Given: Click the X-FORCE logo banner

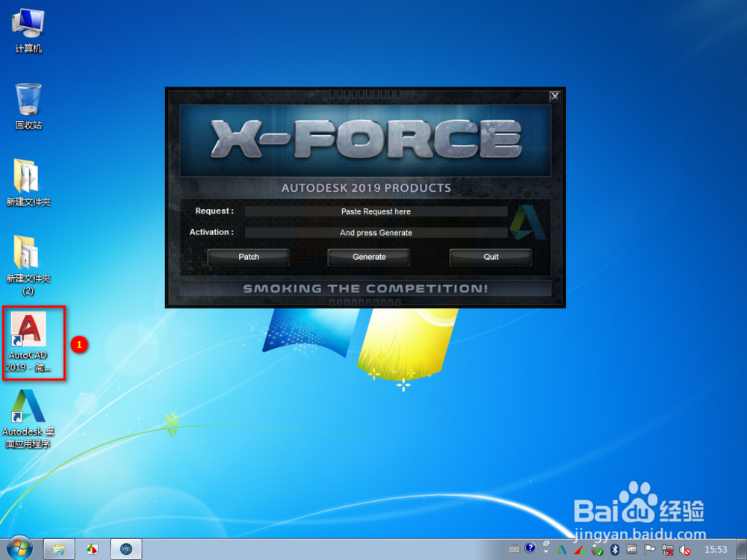Looking at the screenshot, I should pyautogui.click(x=365, y=139).
